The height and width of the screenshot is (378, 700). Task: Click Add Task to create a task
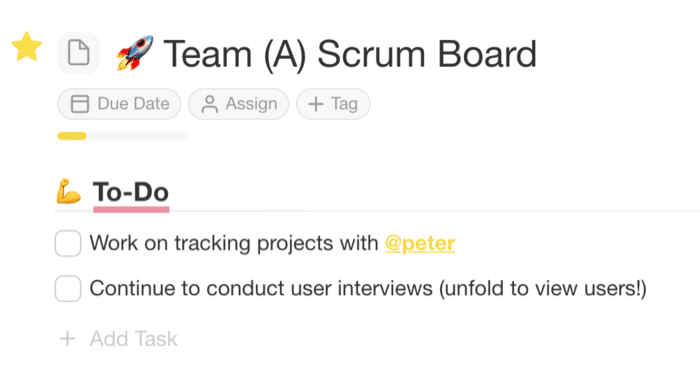point(133,339)
